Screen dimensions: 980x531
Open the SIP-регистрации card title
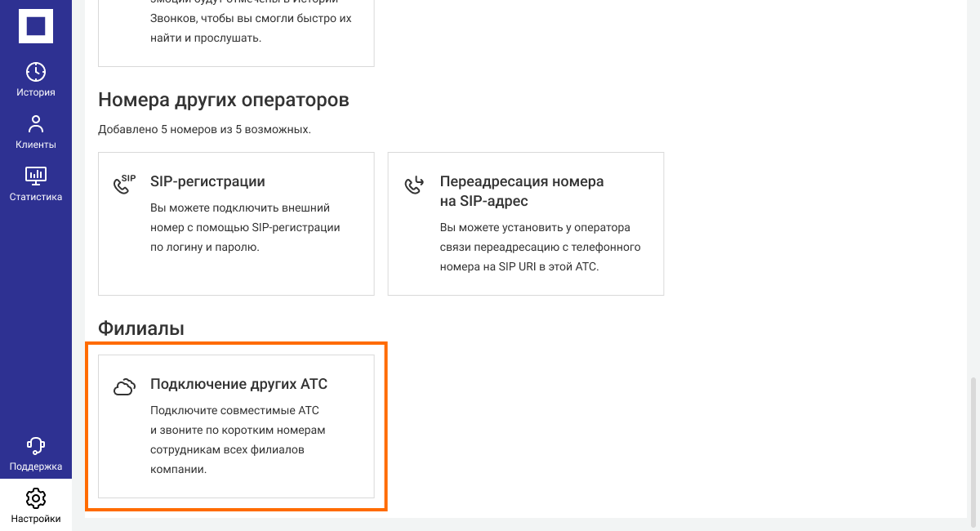pyautogui.click(x=207, y=181)
